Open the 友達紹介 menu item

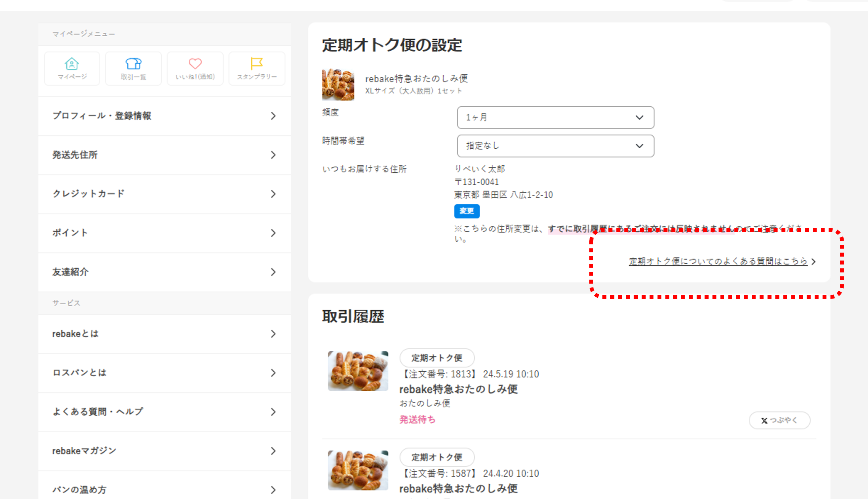(x=165, y=272)
